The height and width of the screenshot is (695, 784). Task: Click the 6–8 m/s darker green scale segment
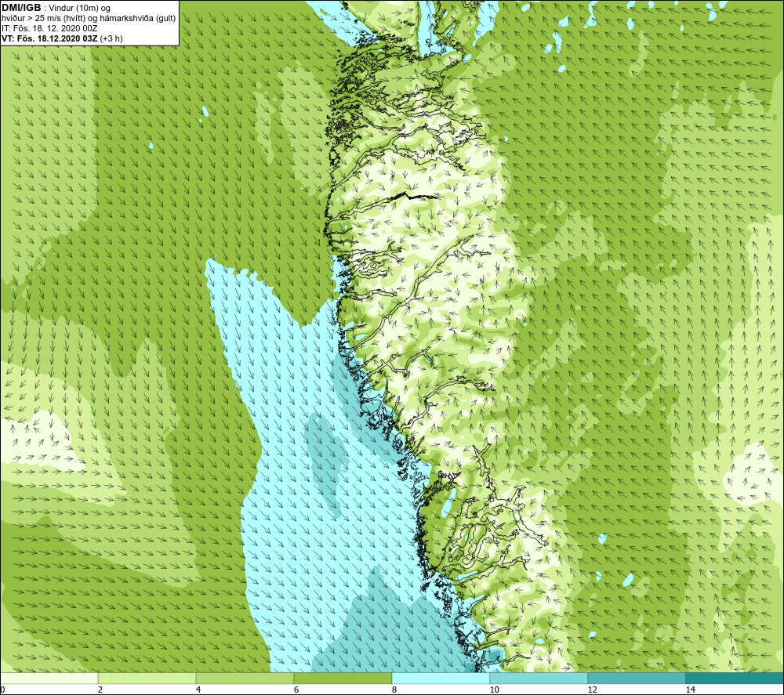[343, 679]
